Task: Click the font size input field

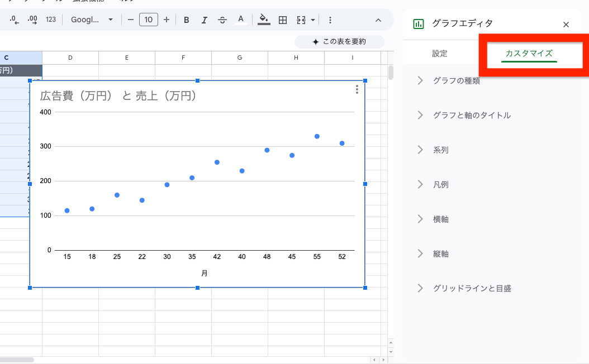Action: (149, 20)
